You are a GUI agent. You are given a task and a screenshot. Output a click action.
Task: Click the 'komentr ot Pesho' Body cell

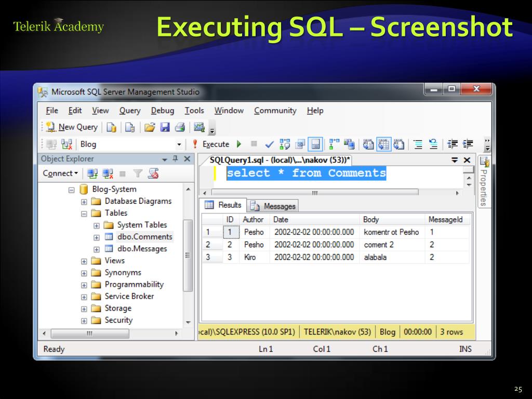click(x=392, y=232)
